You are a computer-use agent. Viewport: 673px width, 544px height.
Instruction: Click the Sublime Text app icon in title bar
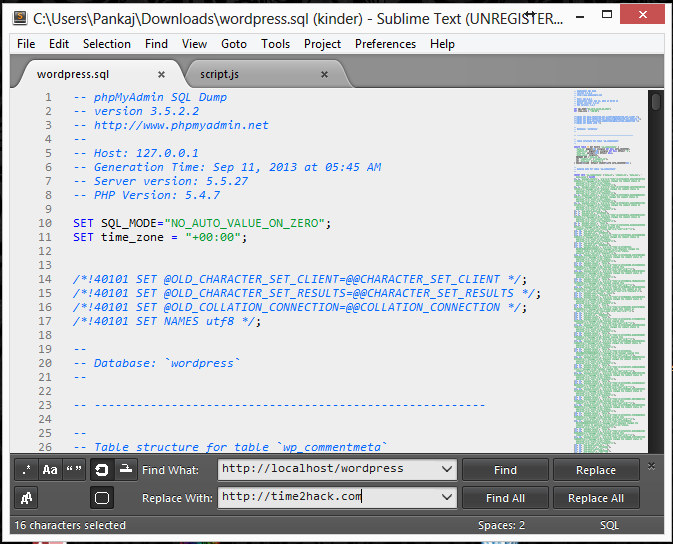[x=20, y=18]
